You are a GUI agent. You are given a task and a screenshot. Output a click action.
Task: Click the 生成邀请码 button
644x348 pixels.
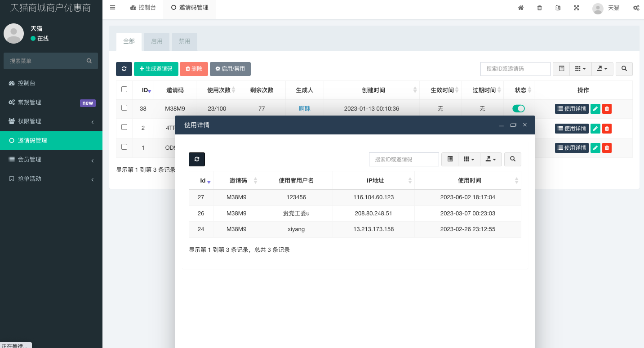[x=156, y=69]
